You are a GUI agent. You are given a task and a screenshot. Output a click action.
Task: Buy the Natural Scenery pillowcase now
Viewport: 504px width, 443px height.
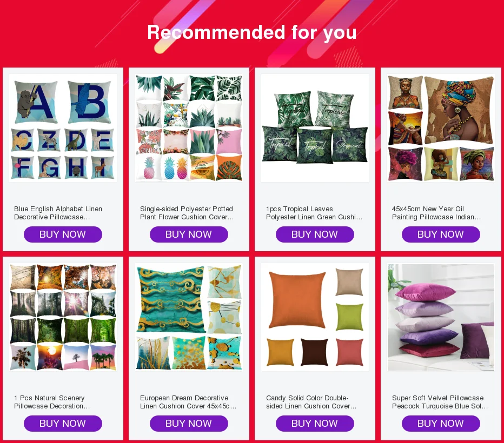click(x=63, y=424)
